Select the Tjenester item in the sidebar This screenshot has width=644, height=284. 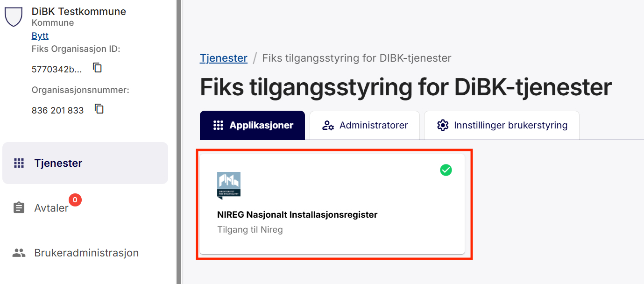click(x=58, y=163)
